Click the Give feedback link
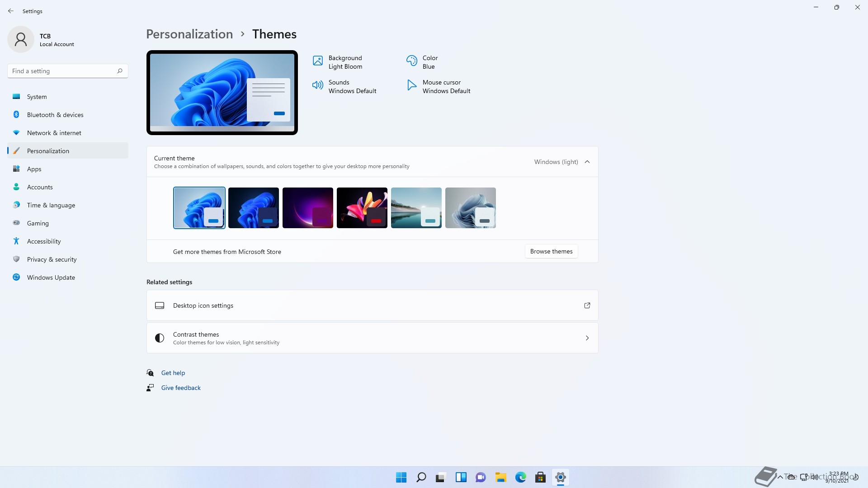868x488 pixels. [x=181, y=388]
